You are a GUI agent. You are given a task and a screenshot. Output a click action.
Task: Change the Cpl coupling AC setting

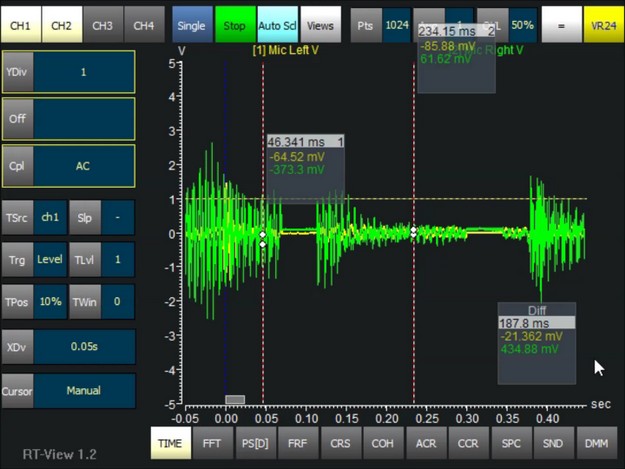coord(83,166)
